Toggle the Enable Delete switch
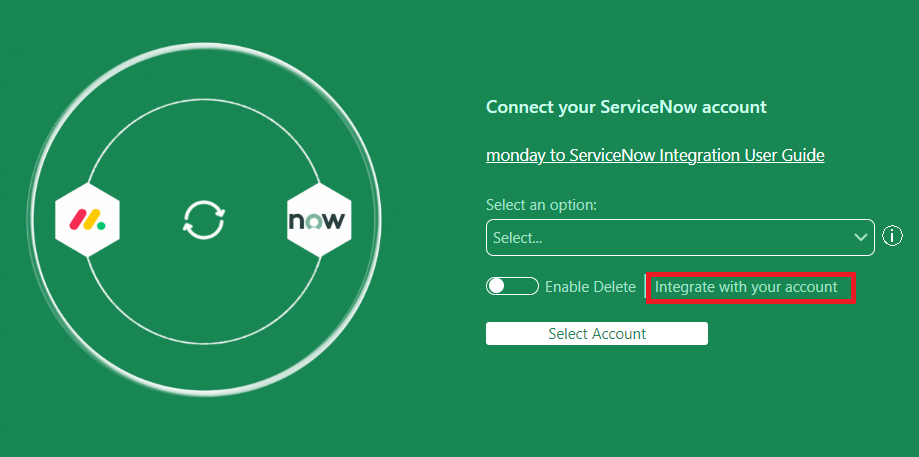 tap(512, 286)
